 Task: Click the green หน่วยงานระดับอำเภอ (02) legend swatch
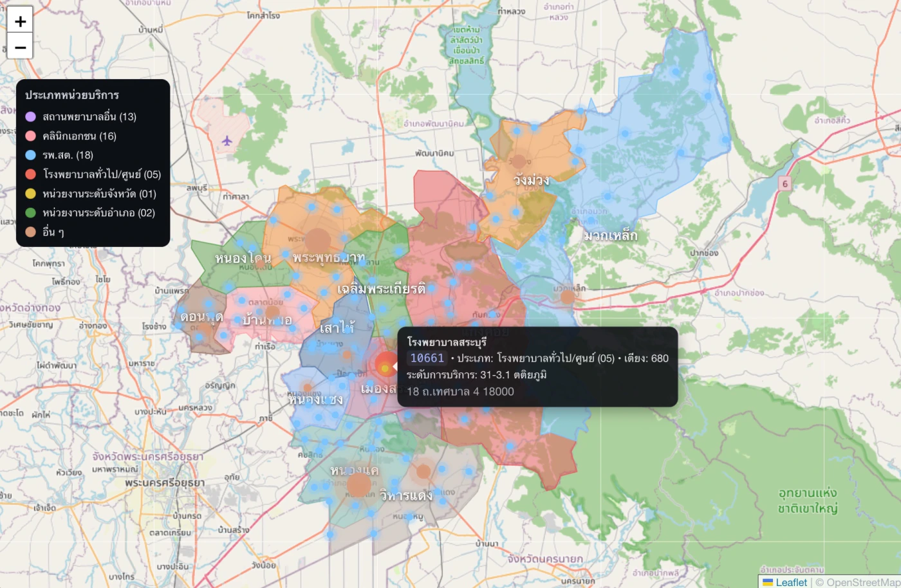(x=30, y=213)
